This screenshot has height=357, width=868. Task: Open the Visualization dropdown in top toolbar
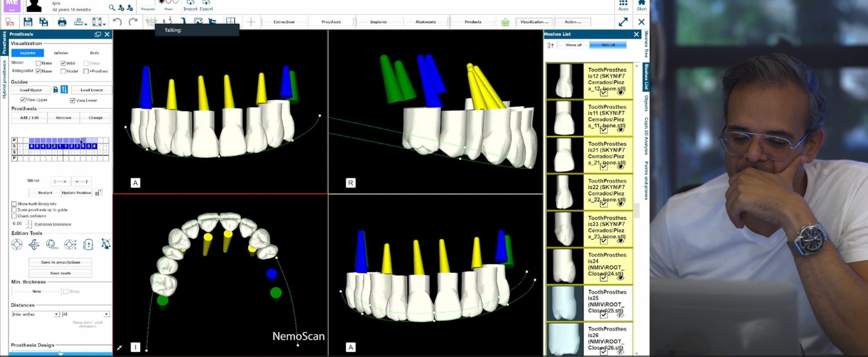534,22
